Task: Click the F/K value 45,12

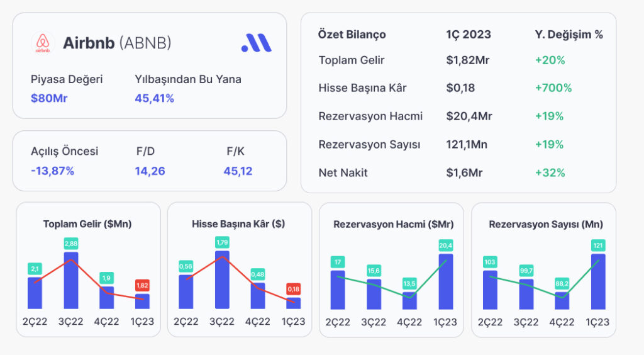Action: (238, 171)
